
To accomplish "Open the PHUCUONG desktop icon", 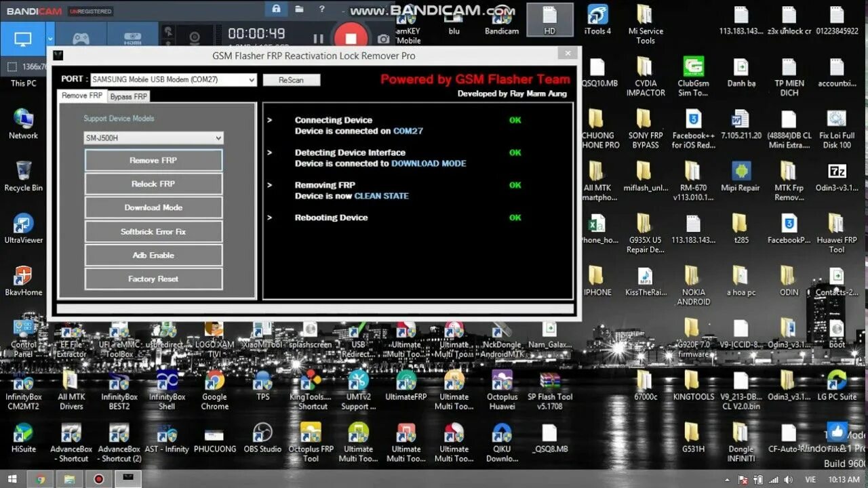I will tap(214, 438).
